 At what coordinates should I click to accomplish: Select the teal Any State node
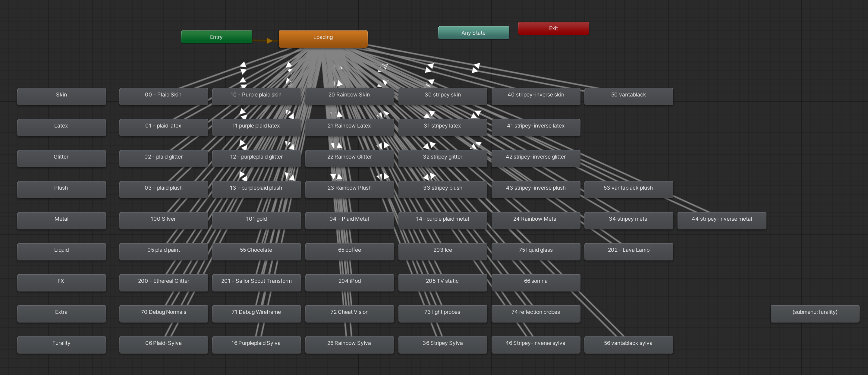[x=473, y=33]
